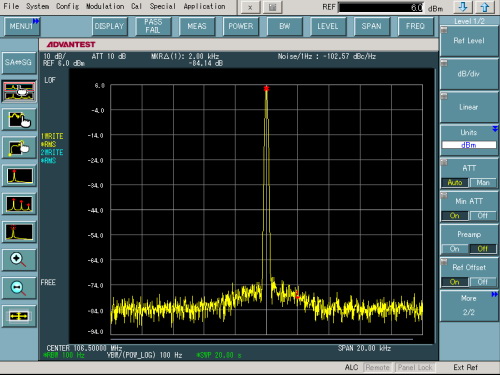Click the zoom in magnifier icon

20,260
